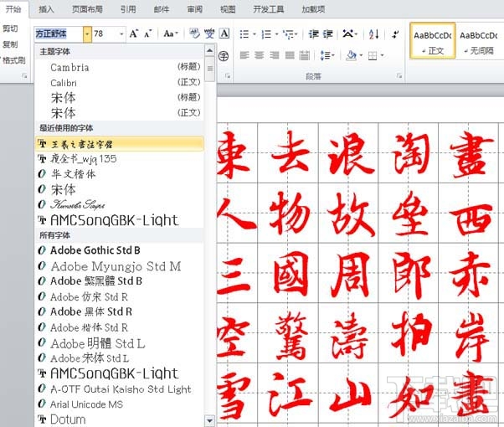
Task: Click the font list scrollbar thumb
Action: click(210, 69)
